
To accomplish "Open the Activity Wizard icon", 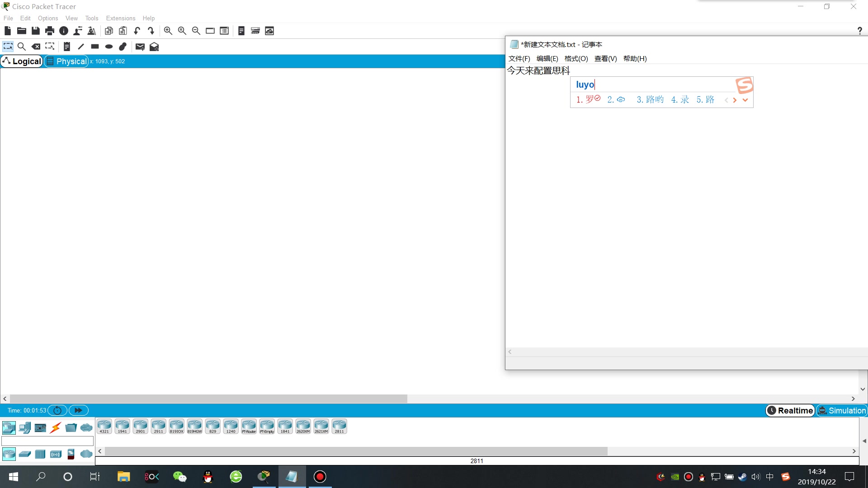I will pos(78,31).
